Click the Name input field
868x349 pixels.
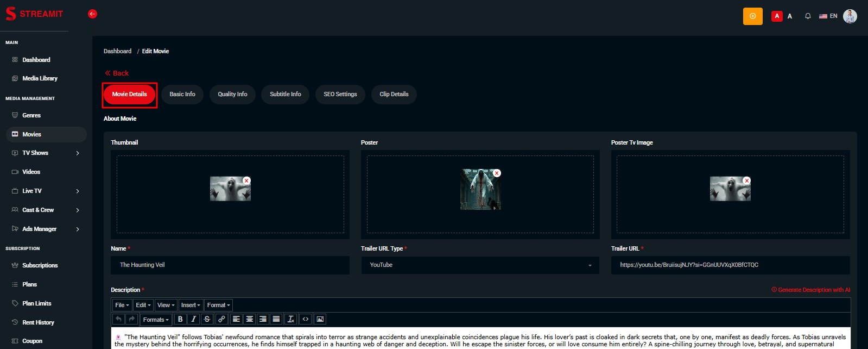(x=230, y=265)
